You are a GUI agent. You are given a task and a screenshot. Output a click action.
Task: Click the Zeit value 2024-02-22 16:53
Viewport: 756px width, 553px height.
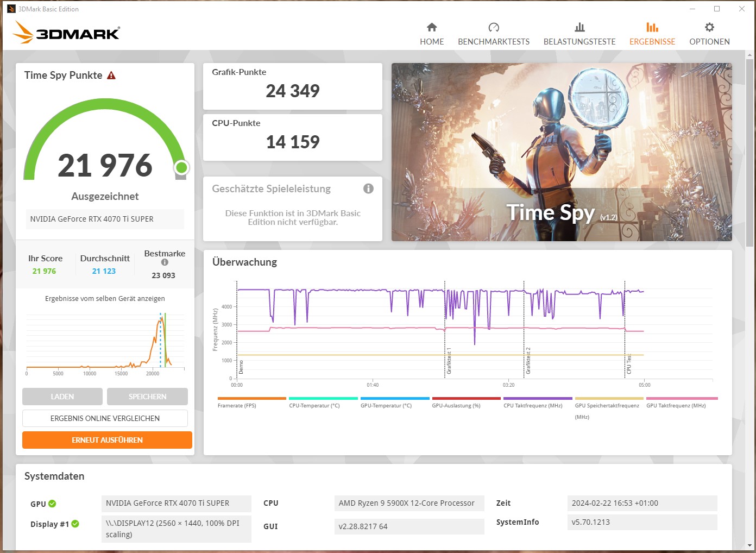pos(642,503)
